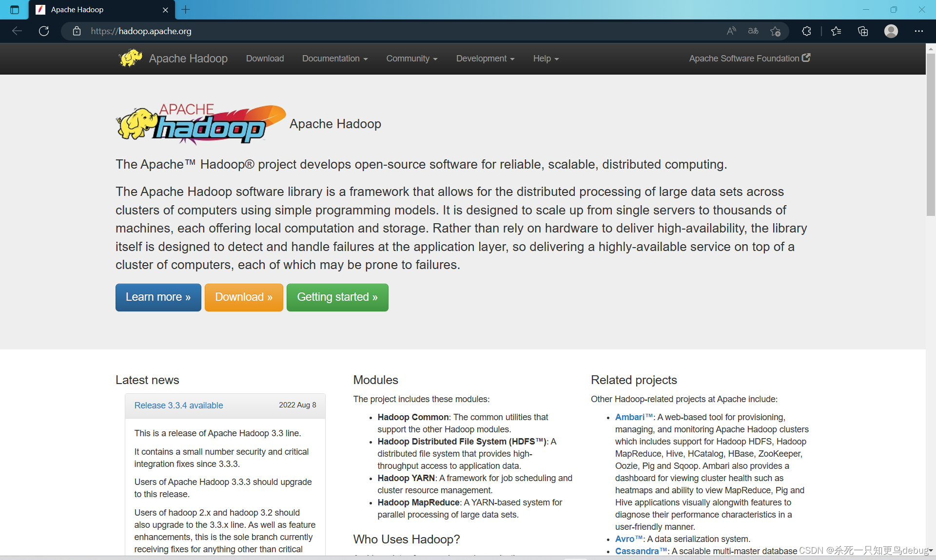The width and height of the screenshot is (936, 560).
Task: Open the Favorites list
Action: [x=836, y=31]
